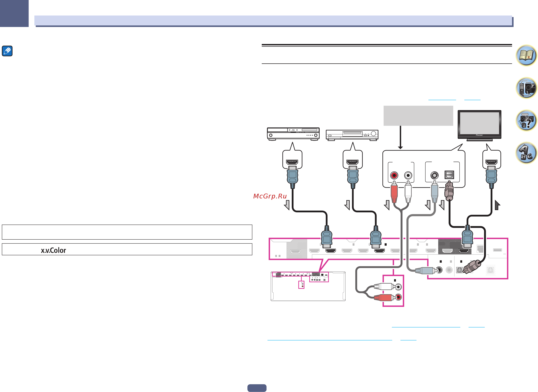538x392 pixels.
Task: Click the gray caption box above the arrow
Action: pyautogui.click(x=418, y=115)
